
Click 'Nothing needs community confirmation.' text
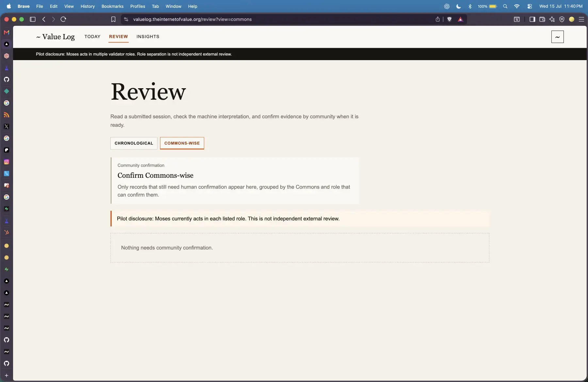(167, 248)
